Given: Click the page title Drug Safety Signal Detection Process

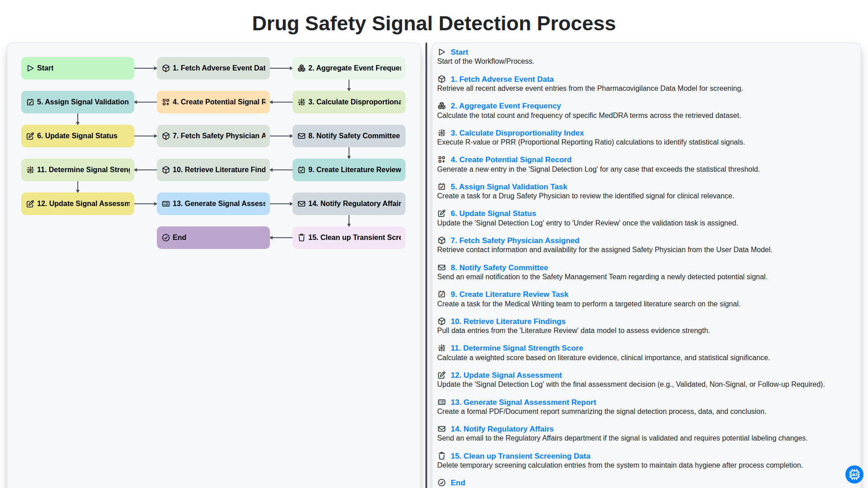Looking at the screenshot, I should point(434,23).
